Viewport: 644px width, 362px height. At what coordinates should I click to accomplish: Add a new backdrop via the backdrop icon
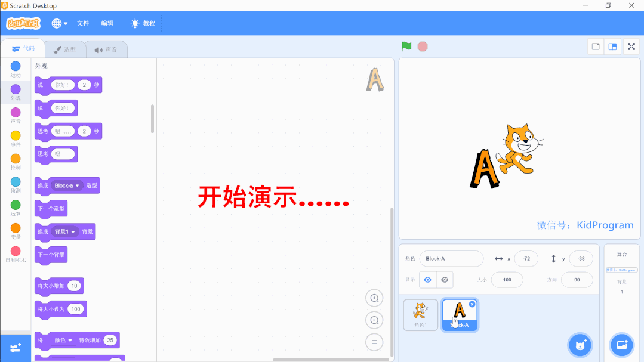(x=621, y=345)
